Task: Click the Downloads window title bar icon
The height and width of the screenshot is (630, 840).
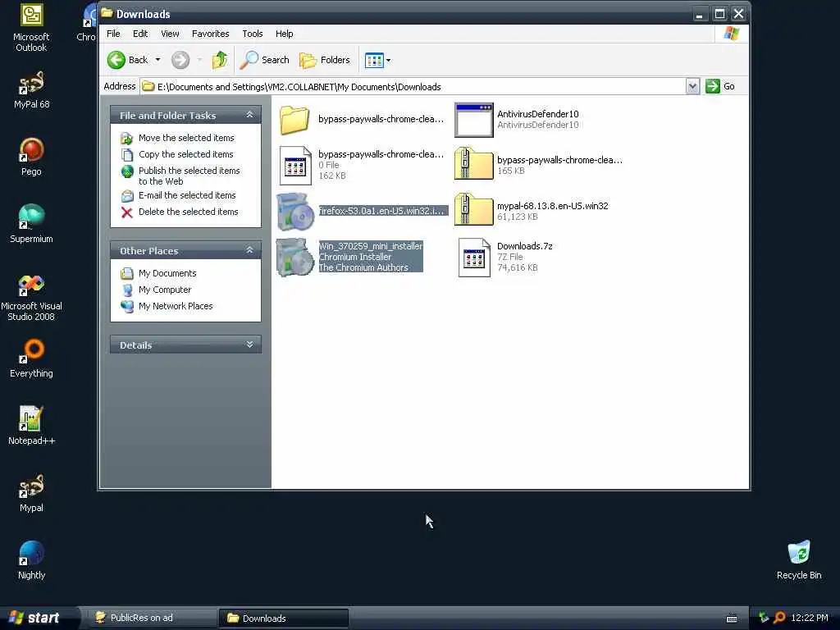Action: (107, 13)
